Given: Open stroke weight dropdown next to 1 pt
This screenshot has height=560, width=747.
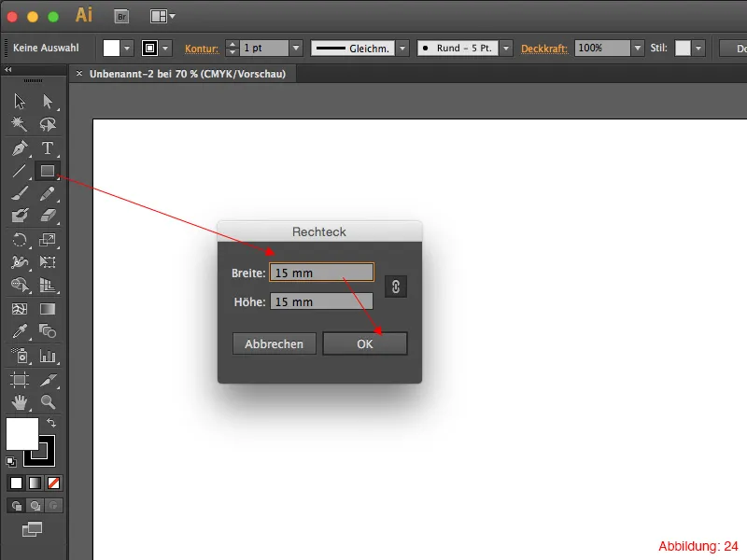Looking at the screenshot, I should 296,49.
